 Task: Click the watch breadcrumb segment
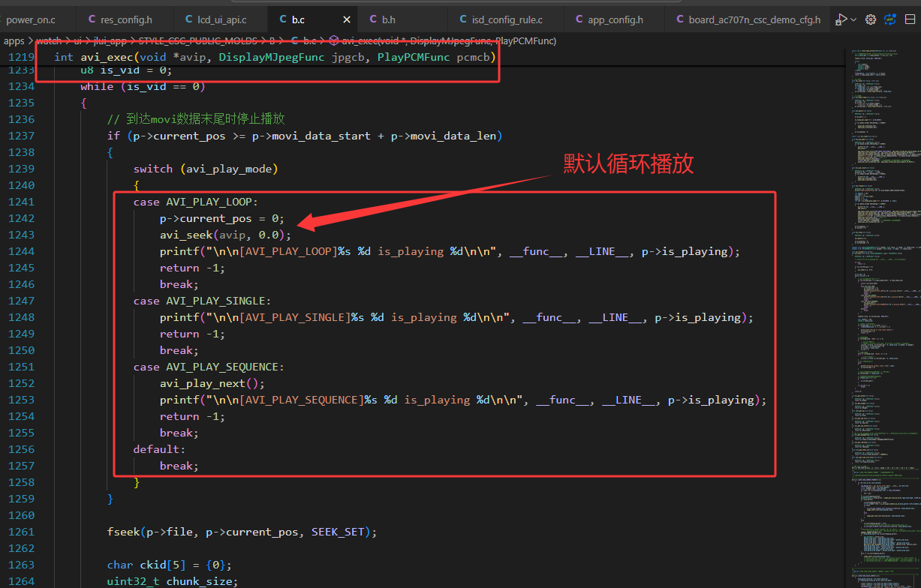point(50,41)
